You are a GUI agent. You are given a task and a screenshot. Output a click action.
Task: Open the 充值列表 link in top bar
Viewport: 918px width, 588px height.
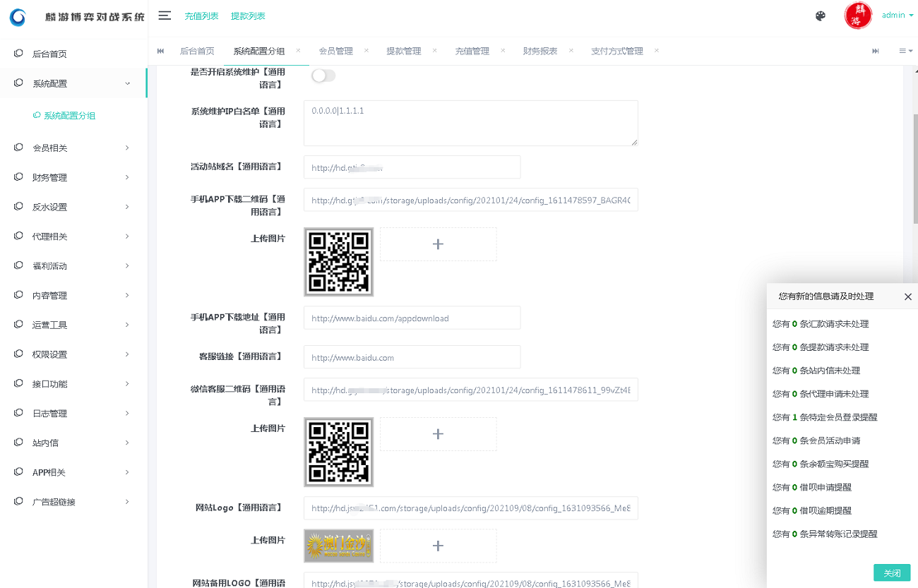pyautogui.click(x=202, y=16)
